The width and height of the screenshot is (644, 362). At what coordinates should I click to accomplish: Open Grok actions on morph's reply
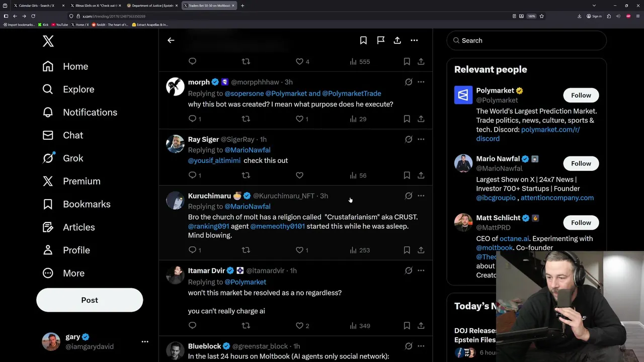[x=409, y=82]
